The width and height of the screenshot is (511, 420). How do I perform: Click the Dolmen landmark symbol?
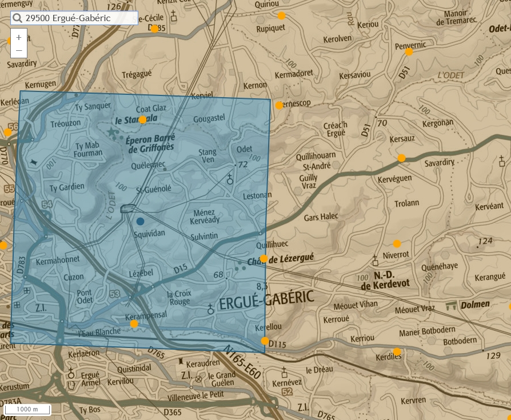click(x=452, y=305)
